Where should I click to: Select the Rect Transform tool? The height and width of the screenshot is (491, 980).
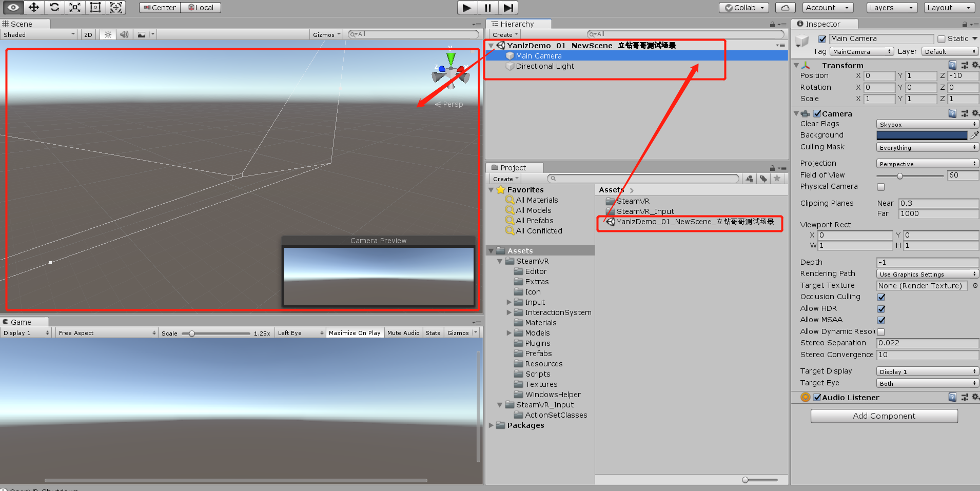point(95,7)
